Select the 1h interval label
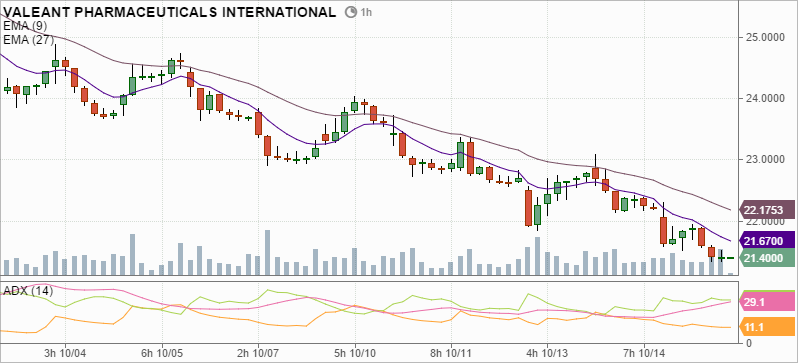The image size is (798, 363). pyautogui.click(x=366, y=13)
